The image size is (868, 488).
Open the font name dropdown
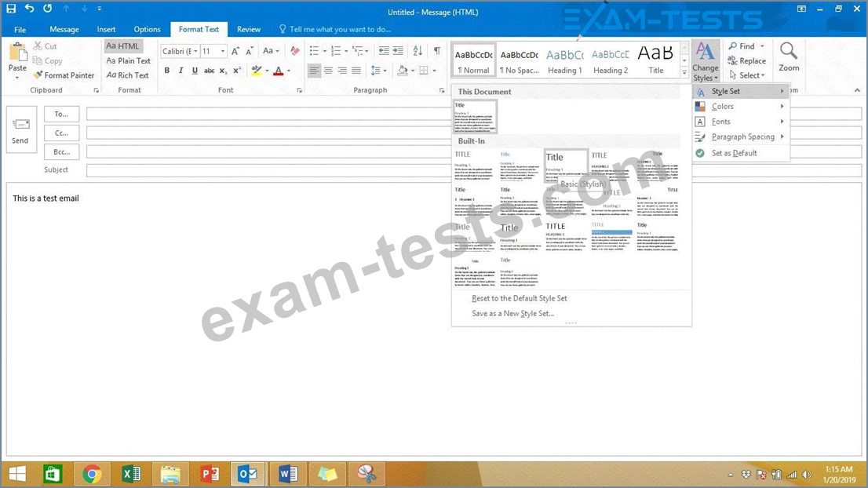[195, 52]
